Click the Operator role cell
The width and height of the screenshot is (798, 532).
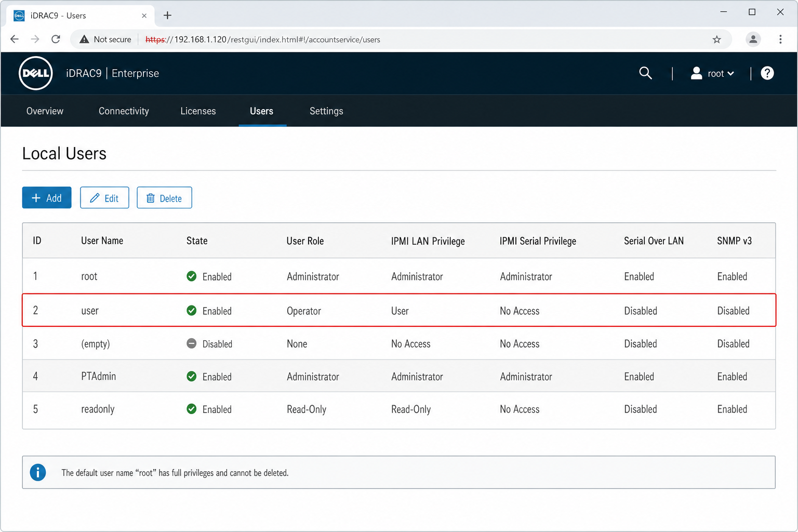[304, 311]
